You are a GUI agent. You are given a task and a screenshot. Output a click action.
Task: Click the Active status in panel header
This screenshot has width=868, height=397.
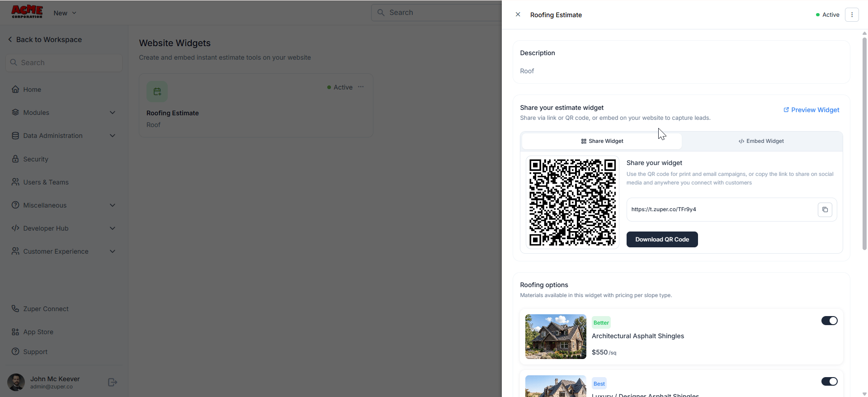[x=827, y=15]
